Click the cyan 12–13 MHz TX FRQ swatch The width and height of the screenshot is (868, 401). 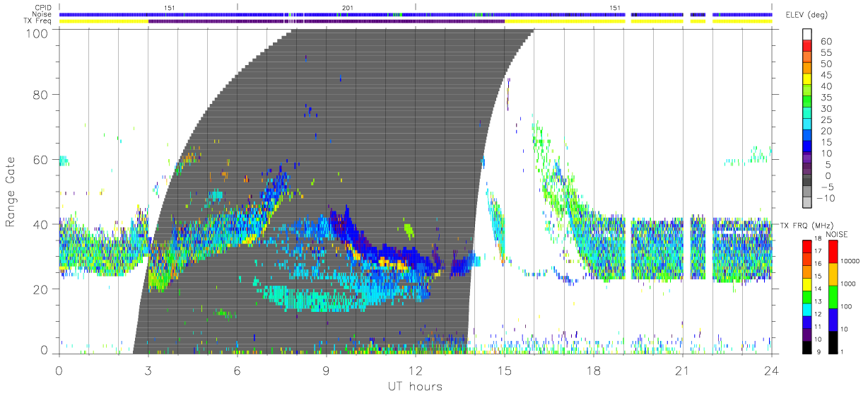[x=808, y=310]
